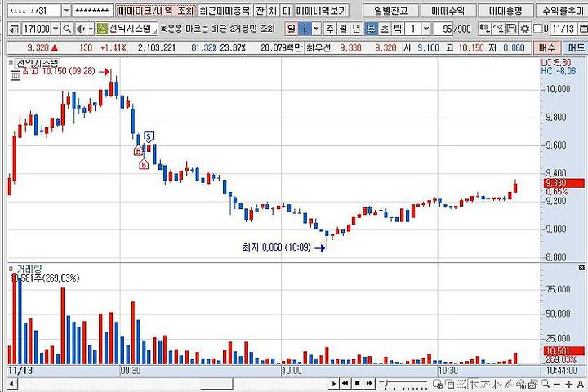Open the calendar icon next to 11/13
588x392 pixels.
coord(583,29)
